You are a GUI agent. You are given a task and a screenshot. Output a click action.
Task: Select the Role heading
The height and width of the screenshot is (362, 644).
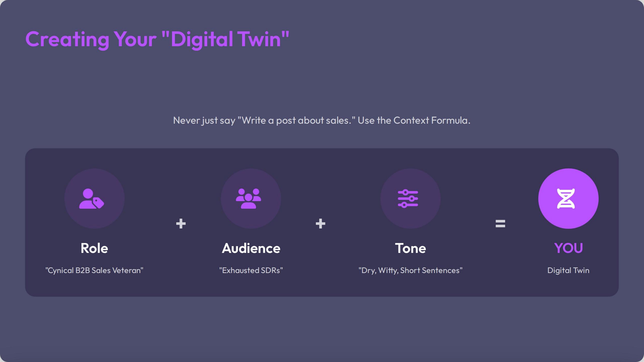pos(94,248)
